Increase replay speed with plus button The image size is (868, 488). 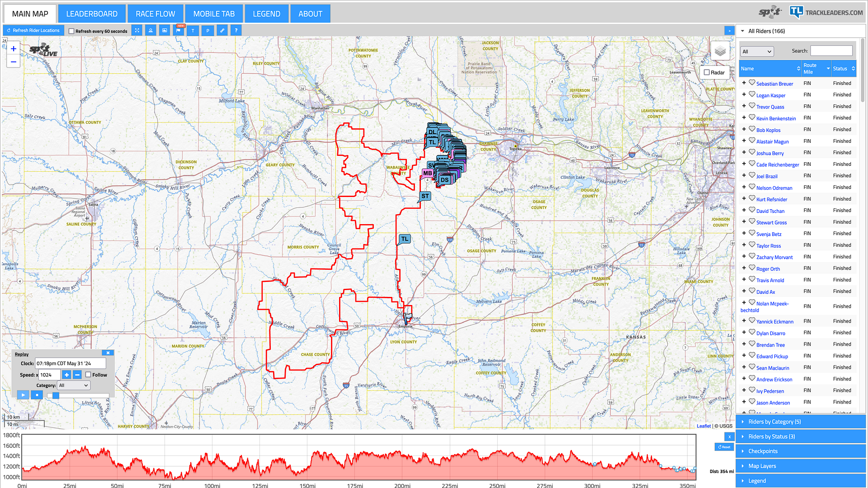[66, 375]
